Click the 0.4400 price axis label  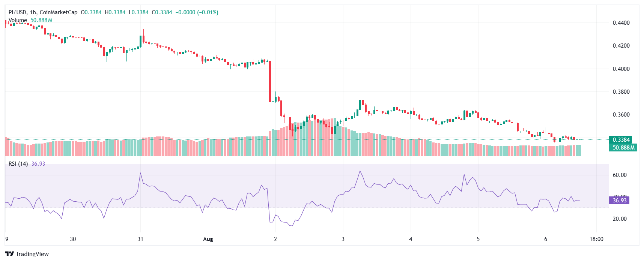pyautogui.click(x=621, y=23)
